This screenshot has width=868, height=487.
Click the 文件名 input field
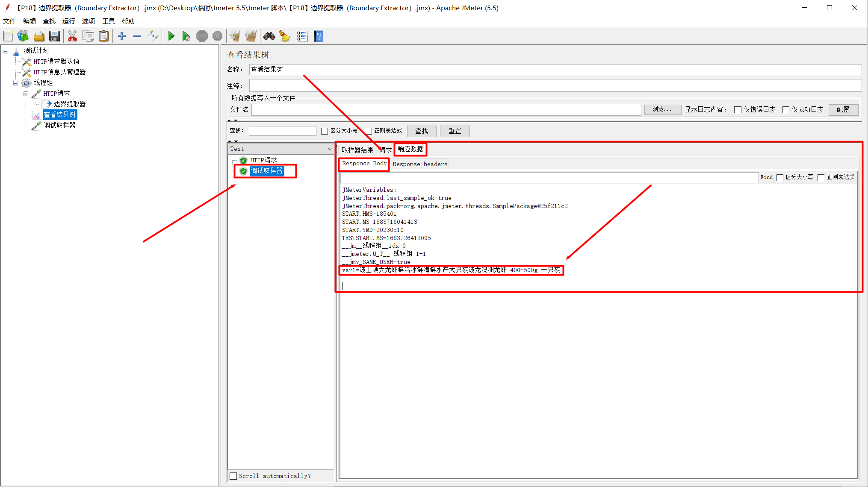[446, 110]
